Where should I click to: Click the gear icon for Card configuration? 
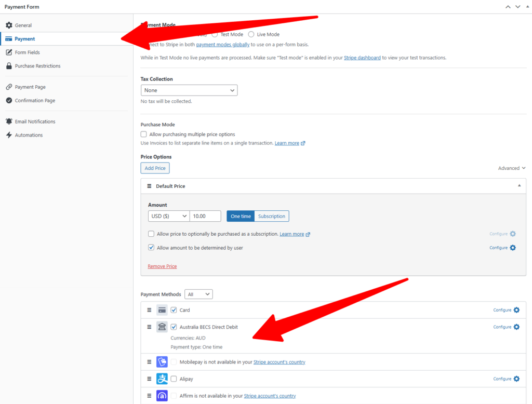pos(516,310)
